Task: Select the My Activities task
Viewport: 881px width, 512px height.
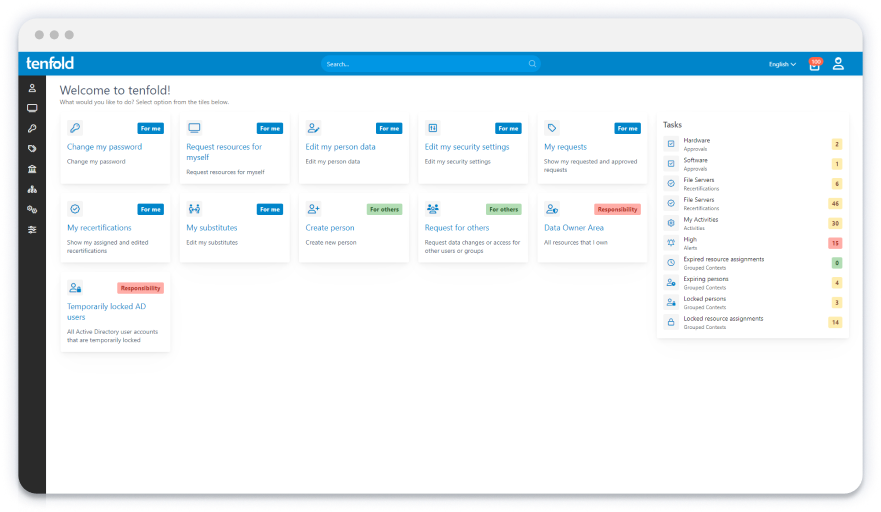Action: coord(753,224)
